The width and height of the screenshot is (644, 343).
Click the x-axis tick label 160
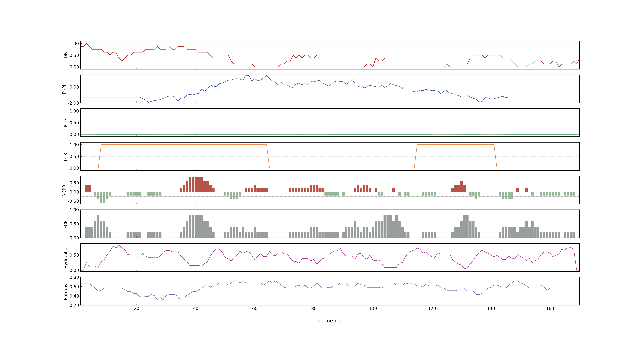coord(550,309)
